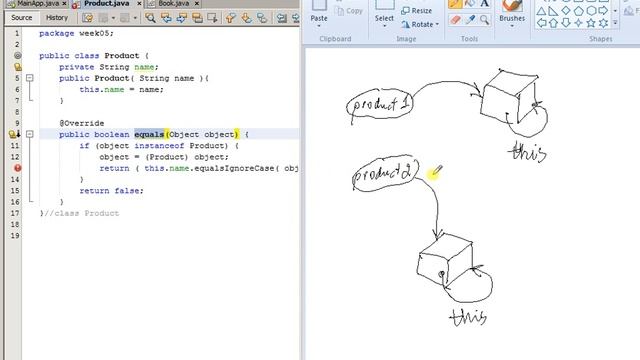Select the Fill with color bucket tool

pos(470,4)
